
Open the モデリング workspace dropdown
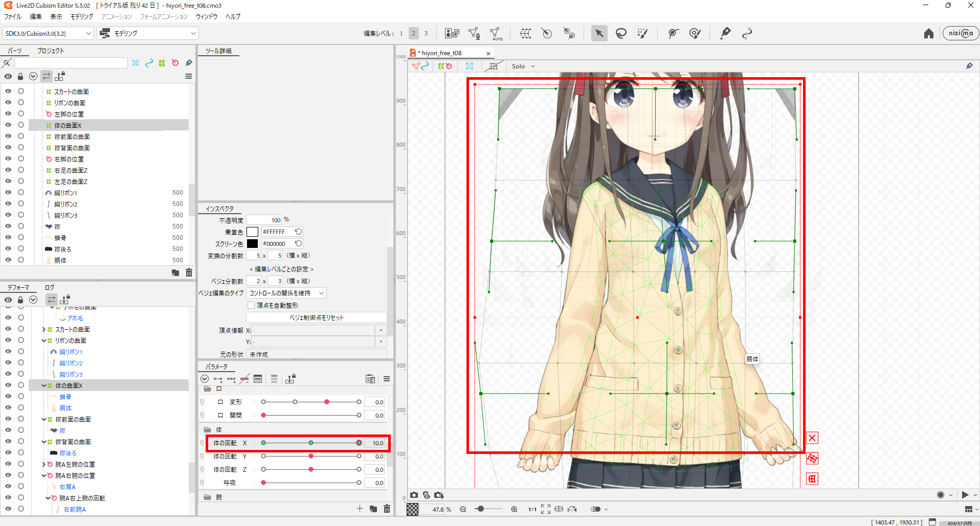coord(148,33)
